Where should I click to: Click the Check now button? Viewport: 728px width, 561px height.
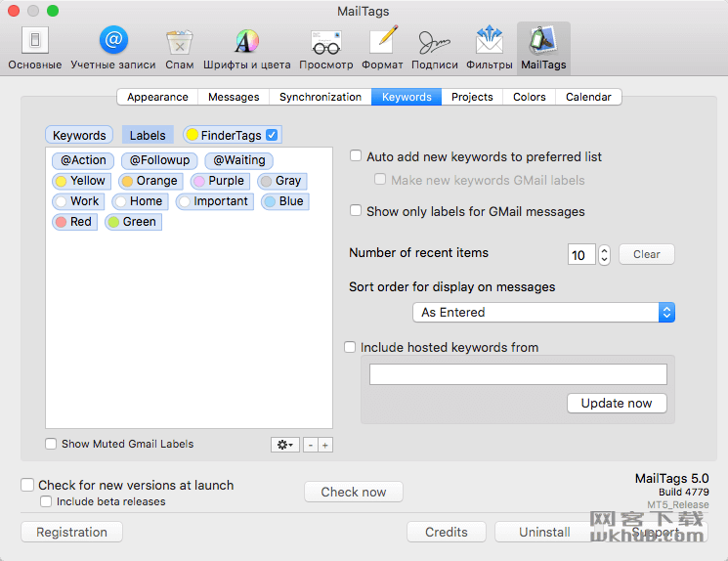coord(354,492)
